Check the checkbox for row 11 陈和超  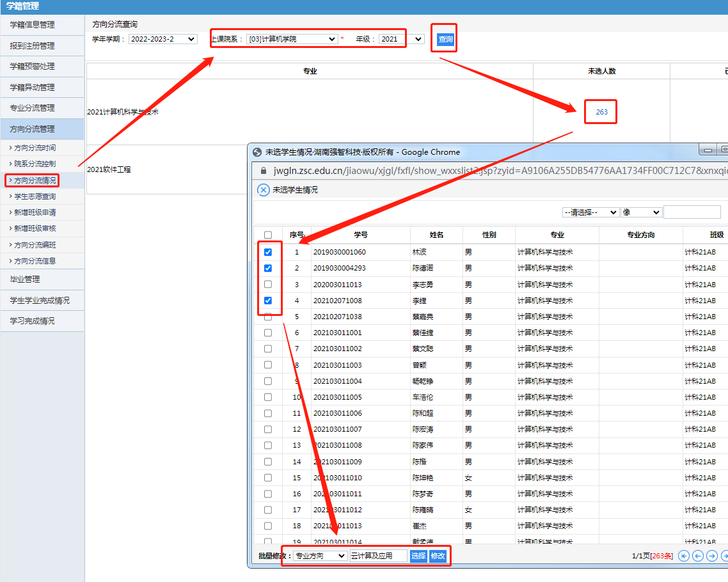click(268, 413)
